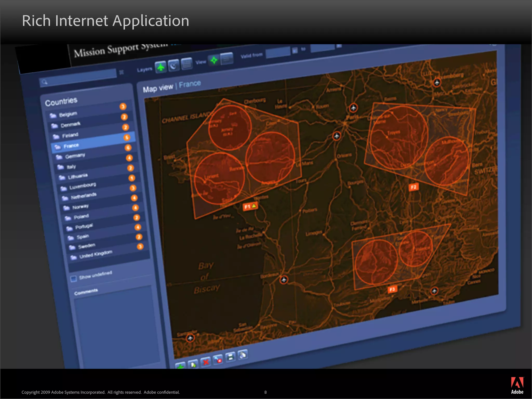Click inside the Comments text area
The width and height of the screenshot is (532, 399).
click(x=117, y=327)
